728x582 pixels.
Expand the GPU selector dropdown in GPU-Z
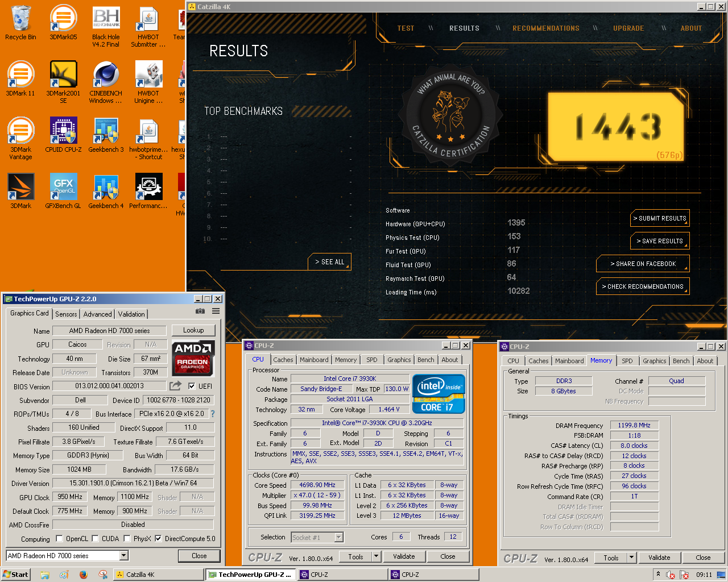tap(124, 556)
